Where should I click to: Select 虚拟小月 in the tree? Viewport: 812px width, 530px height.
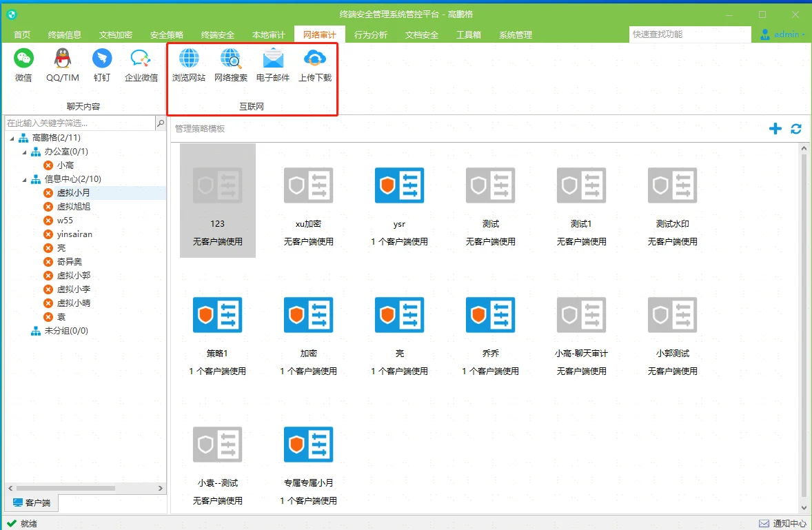(73, 192)
